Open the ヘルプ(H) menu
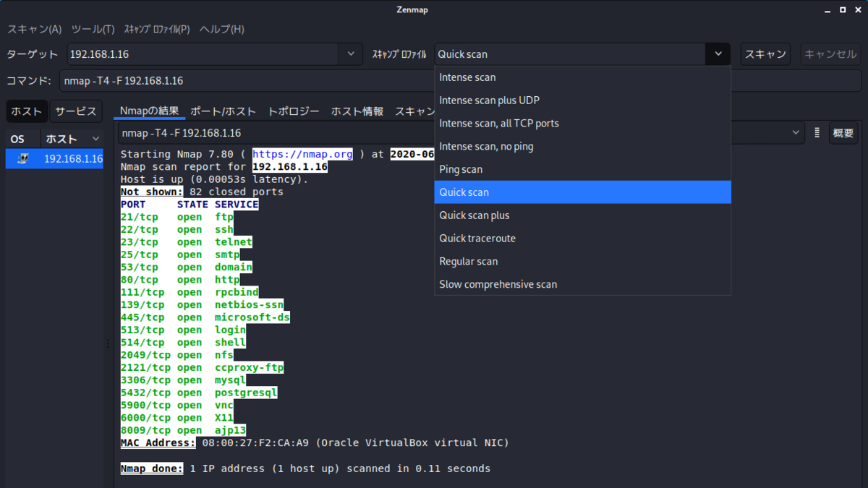Viewport: 868px width, 488px height. (x=221, y=30)
